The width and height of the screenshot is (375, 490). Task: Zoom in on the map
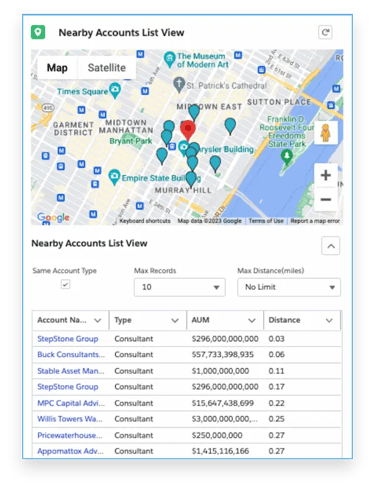pos(326,175)
